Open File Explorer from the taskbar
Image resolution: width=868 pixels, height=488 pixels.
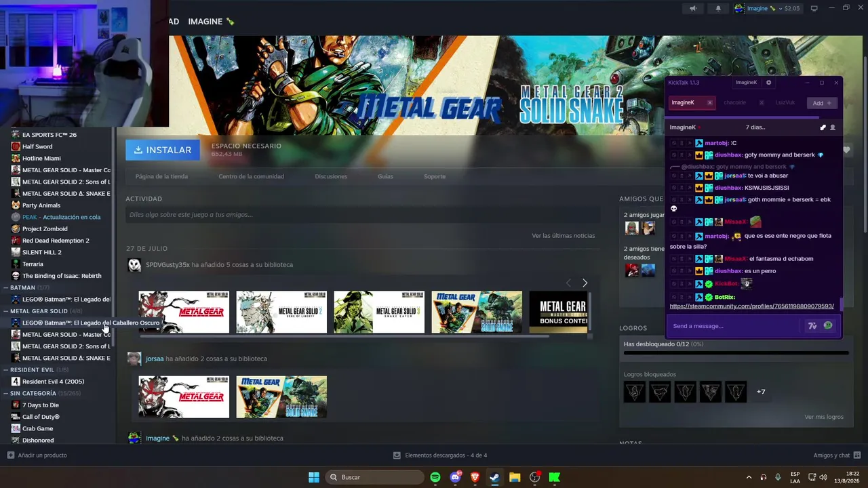coord(515,477)
